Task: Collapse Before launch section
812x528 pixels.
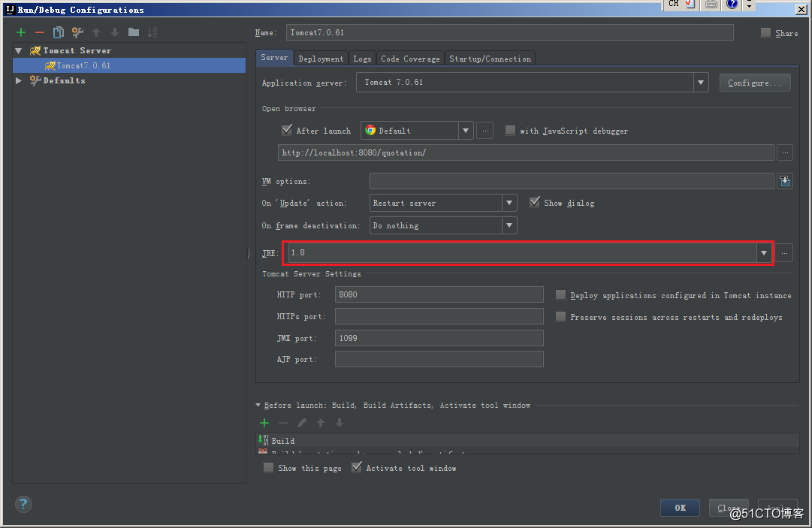Action: (x=258, y=406)
